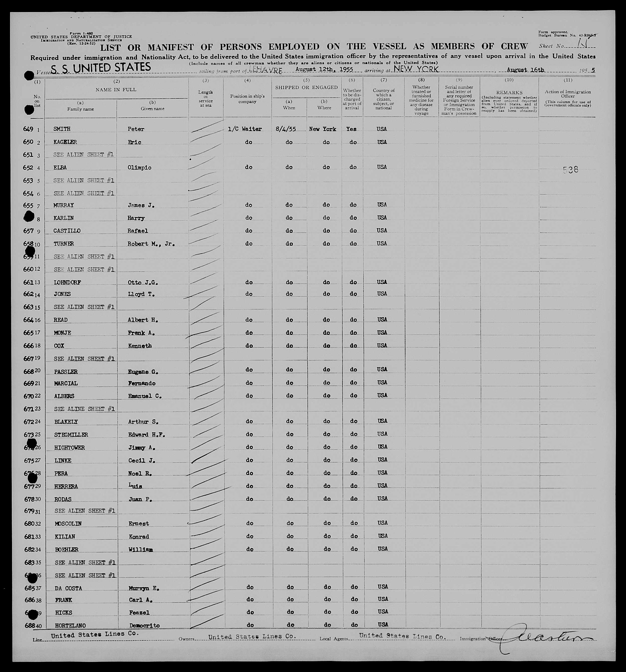Click the Line entry United States Lines Co.
The image size is (626, 672).
point(95,634)
